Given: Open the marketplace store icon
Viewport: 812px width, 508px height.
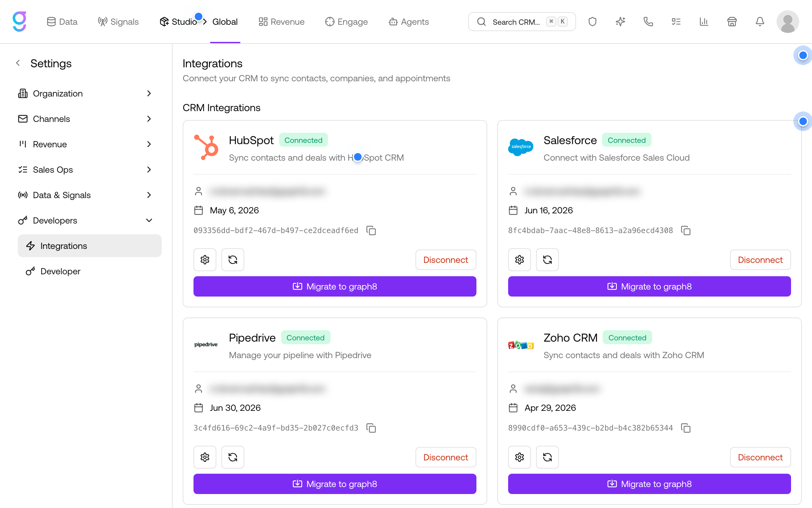Looking at the screenshot, I should [x=732, y=22].
